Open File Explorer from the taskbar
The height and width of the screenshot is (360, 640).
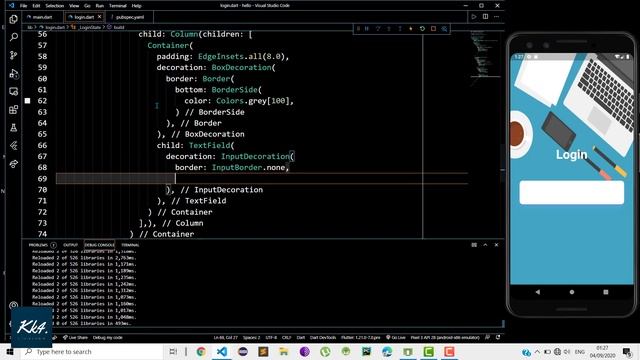pos(284,351)
